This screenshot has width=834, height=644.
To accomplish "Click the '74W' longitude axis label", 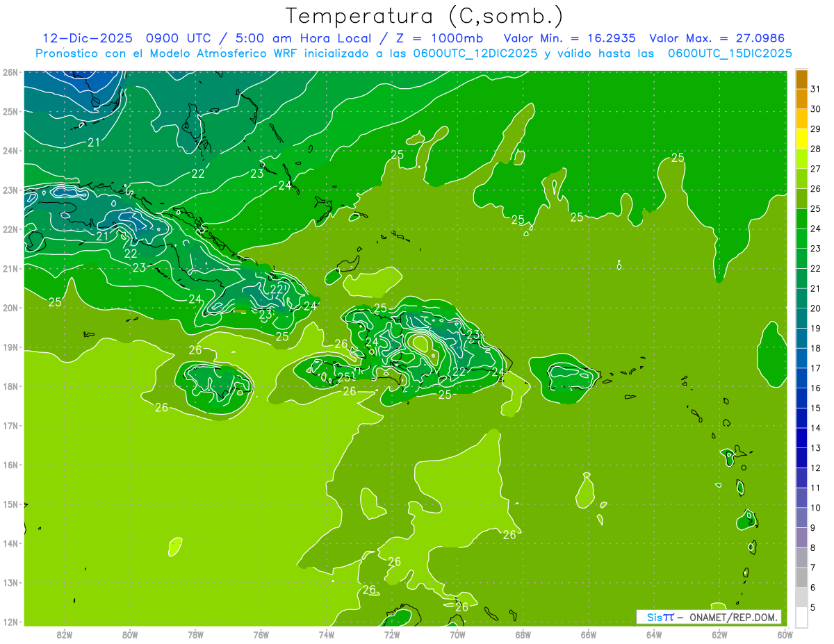I will [326, 634].
